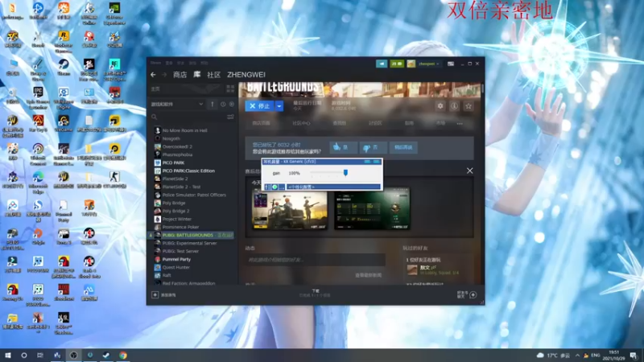Click the profile avatar in Steam header
This screenshot has height=362, width=644.
(411, 64)
